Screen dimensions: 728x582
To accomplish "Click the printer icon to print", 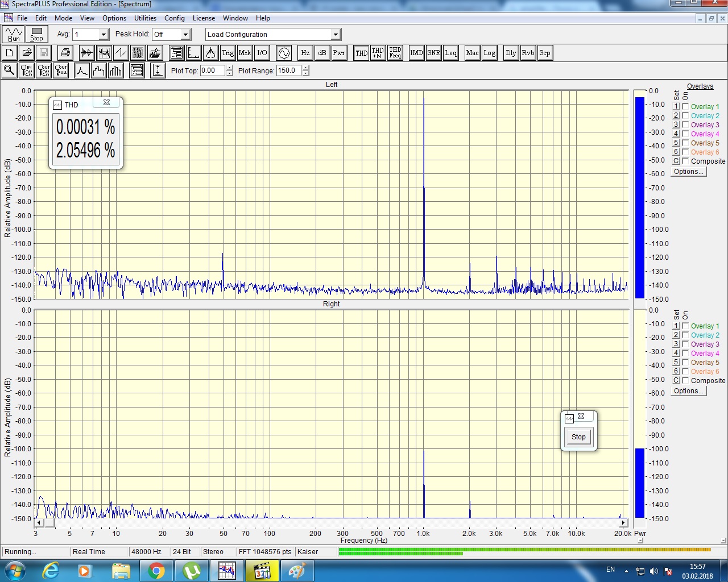I will [x=65, y=53].
